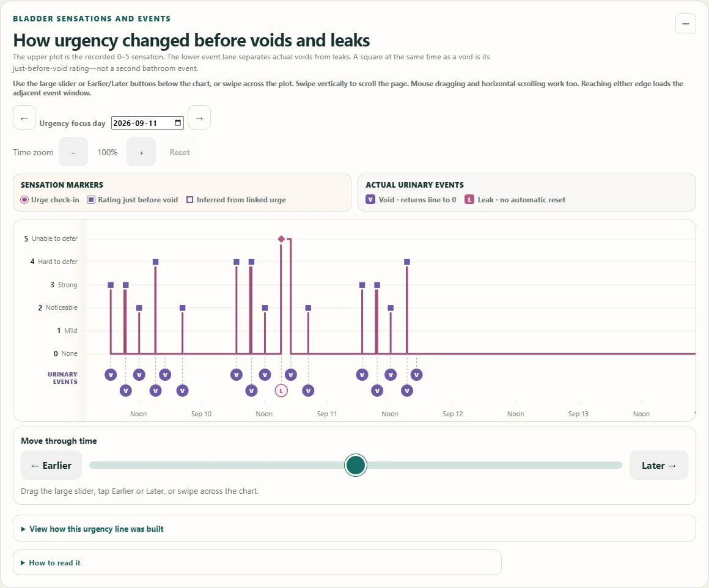Select the last void marker on Sep 11
Image resolution: width=709 pixels, height=588 pixels.
coord(416,375)
